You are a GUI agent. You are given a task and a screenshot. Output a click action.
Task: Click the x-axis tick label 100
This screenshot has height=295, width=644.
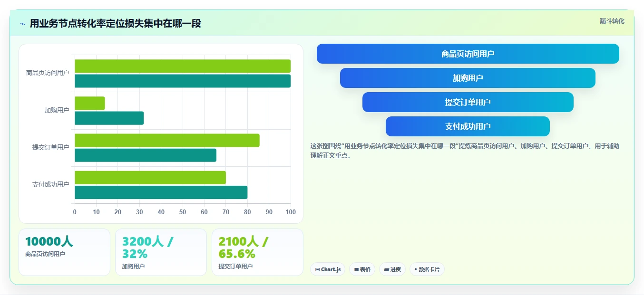291,212
